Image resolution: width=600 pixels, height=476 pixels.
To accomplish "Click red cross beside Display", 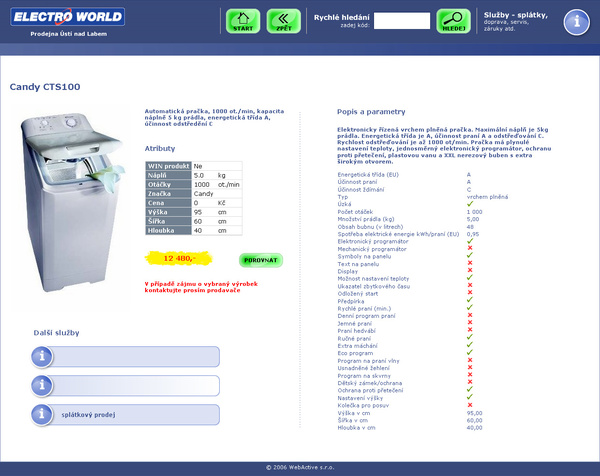I will [470, 271].
